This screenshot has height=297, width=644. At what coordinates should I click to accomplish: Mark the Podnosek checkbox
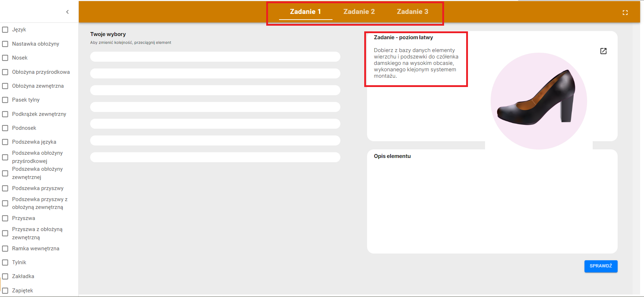pos(5,128)
